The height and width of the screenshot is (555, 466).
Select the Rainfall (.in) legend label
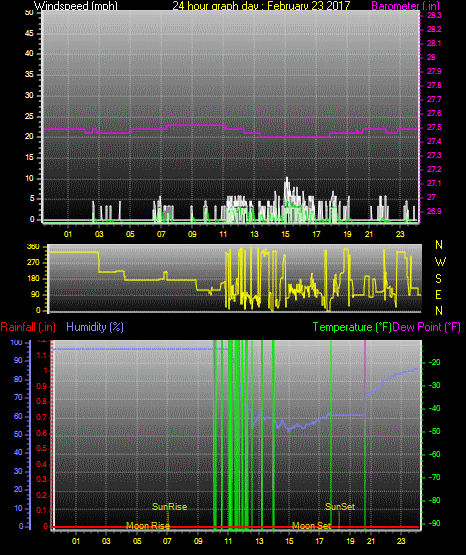[28, 327]
